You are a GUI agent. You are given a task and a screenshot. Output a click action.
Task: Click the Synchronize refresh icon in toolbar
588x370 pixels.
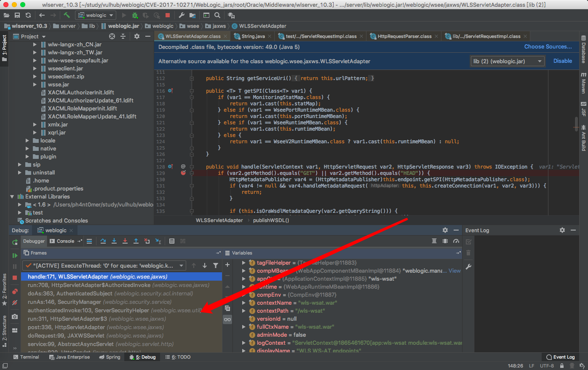(x=28, y=15)
